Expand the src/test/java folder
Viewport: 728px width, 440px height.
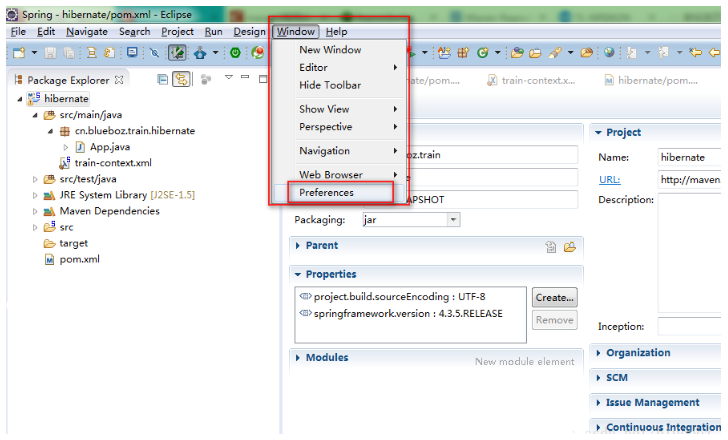click(x=36, y=179)
